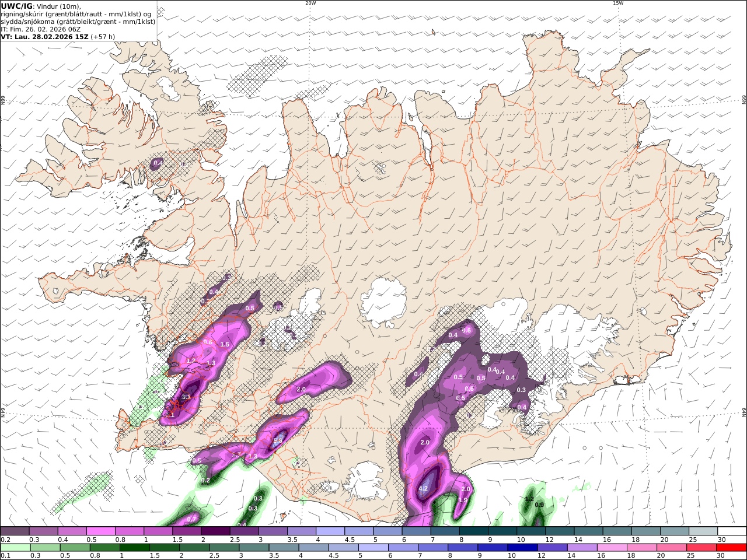
Task: Pick the pink 0.5–0.8 swatch, upper legend
Action: point(100,531)
